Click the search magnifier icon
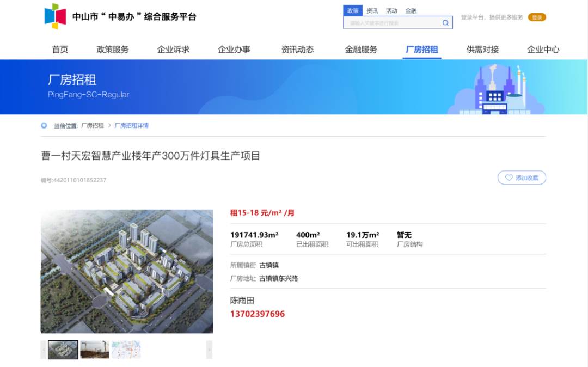 point(445,22)
